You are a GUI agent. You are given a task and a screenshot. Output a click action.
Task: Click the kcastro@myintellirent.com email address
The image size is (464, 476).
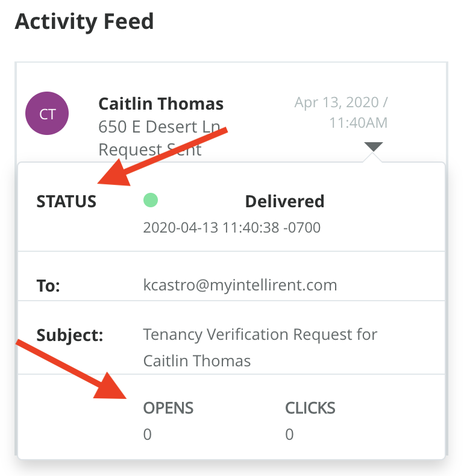point(240,284)
